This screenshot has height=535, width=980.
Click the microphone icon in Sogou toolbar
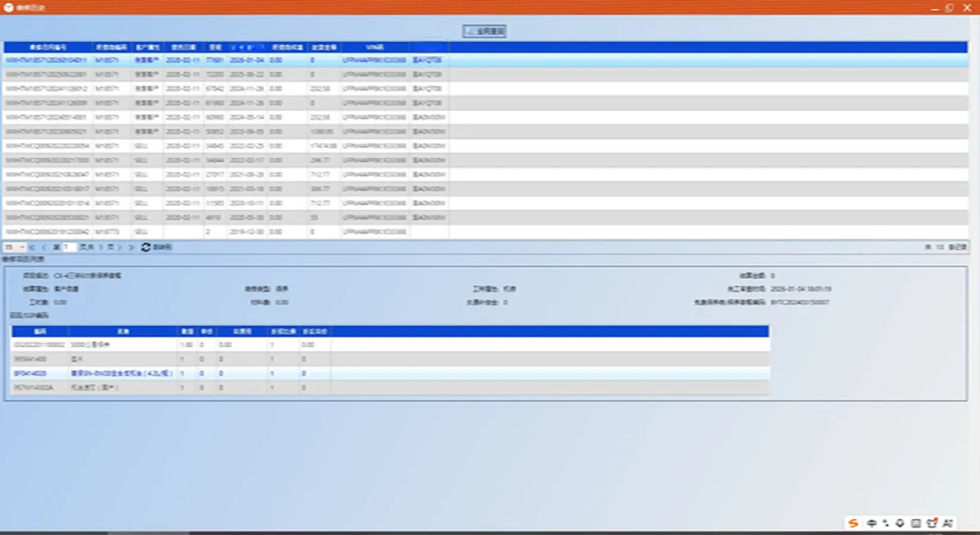coord(900,523)
